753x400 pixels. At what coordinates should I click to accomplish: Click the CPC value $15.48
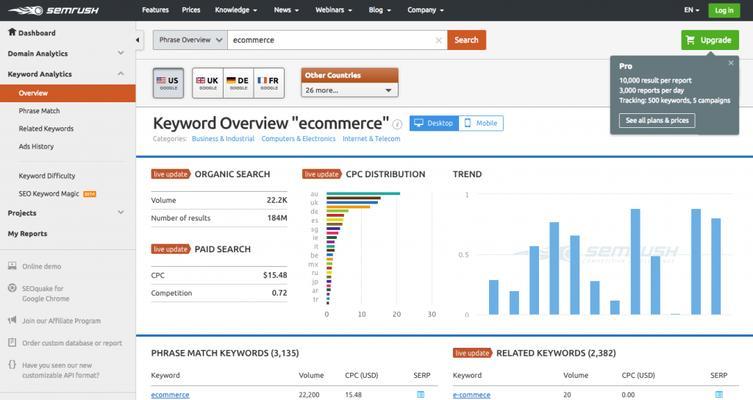click(275, 275)
